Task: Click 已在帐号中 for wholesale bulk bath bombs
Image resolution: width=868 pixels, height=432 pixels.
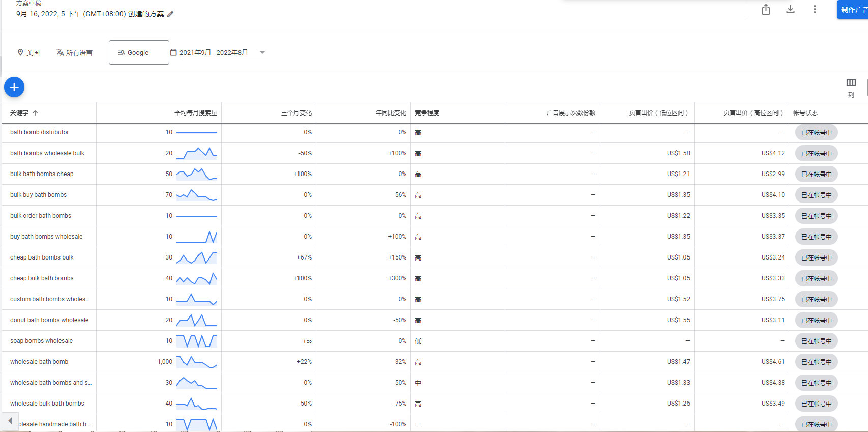Action: [x=817, y=404]
